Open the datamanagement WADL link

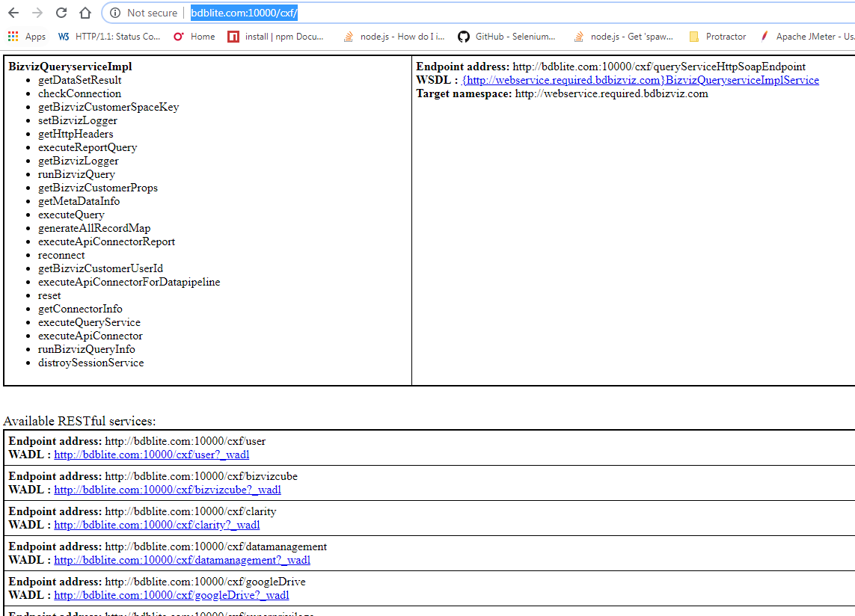click(x=182, y=560)
